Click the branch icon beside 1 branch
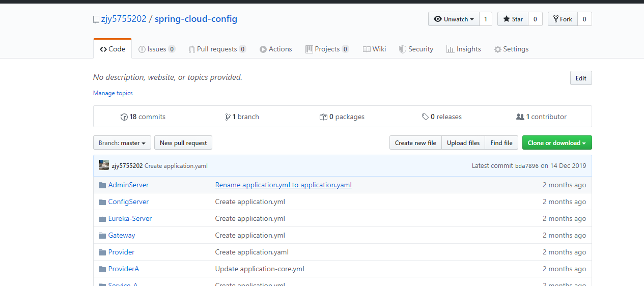Screen dimensions: 644x286 point(228,117)
